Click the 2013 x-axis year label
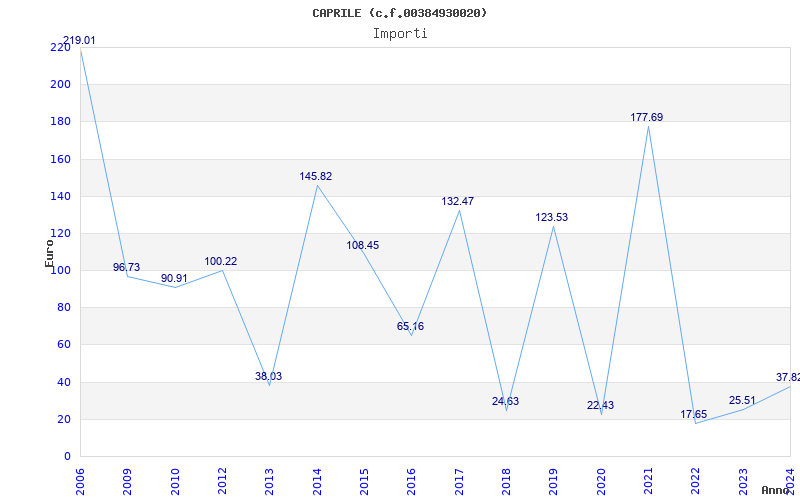The image size is (800, 500). coord(269,482)
